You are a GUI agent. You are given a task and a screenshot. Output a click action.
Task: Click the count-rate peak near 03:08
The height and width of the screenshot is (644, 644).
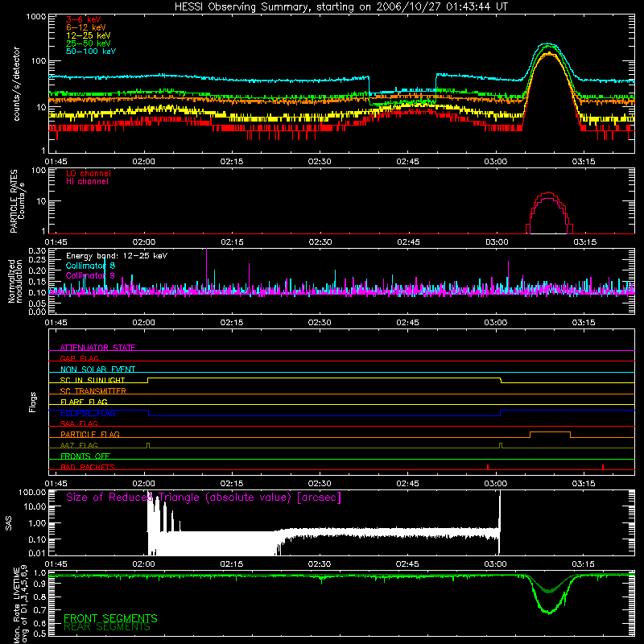548,44
